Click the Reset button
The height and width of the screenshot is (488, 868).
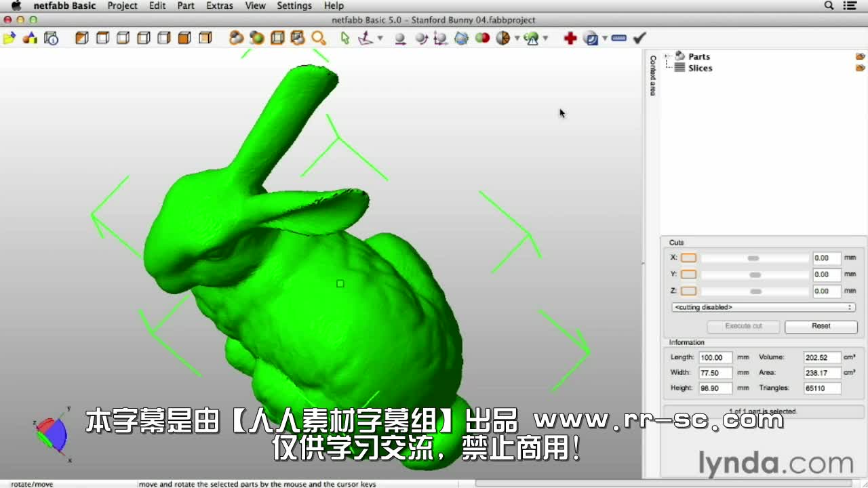pos(821,326)
